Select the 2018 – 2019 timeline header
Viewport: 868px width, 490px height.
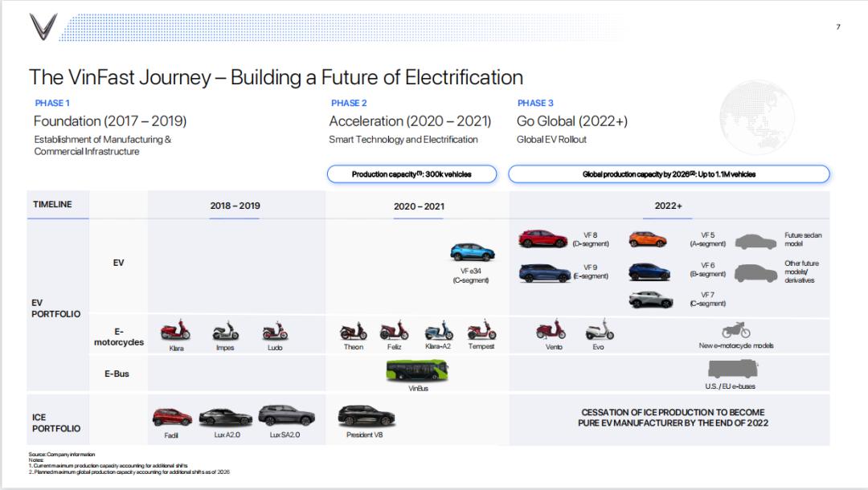[235, 206]
